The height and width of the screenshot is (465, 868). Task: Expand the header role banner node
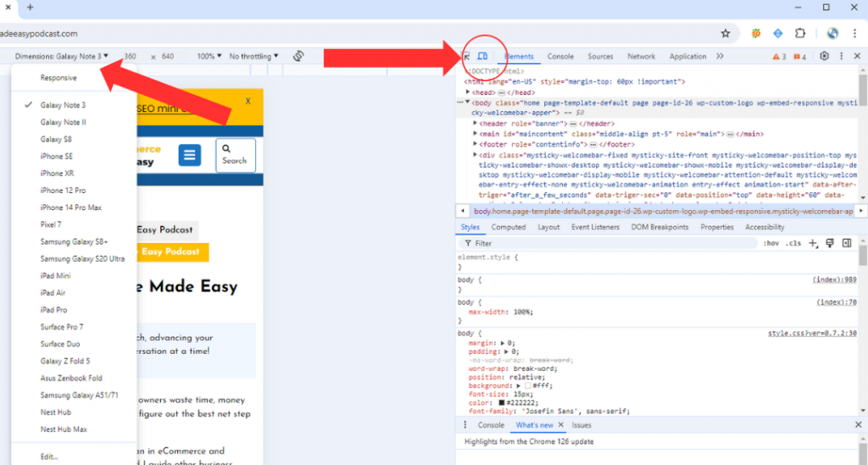[x=475, y=124]
